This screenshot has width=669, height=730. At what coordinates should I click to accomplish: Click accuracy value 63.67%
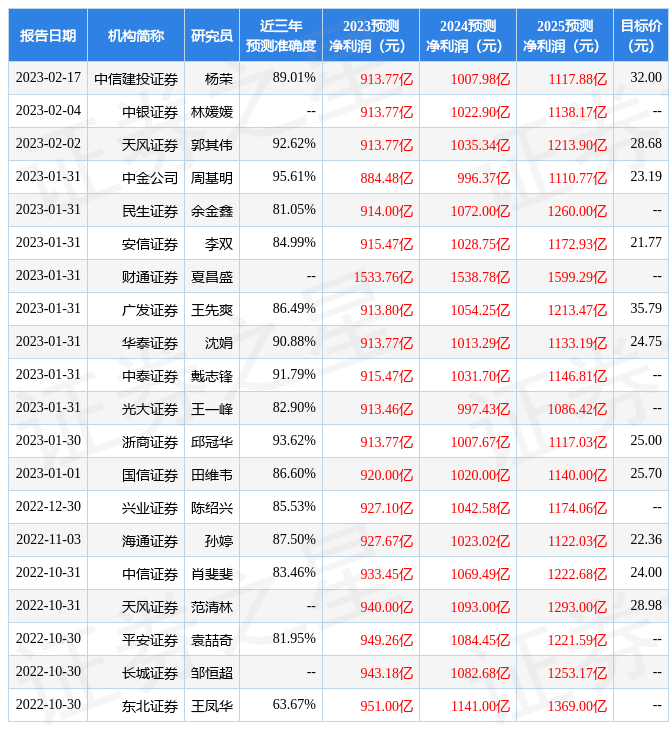click(294, 706)
